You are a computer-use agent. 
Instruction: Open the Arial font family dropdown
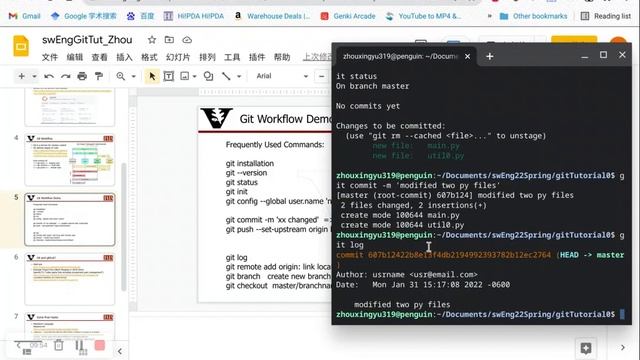(x=282, y=76)
